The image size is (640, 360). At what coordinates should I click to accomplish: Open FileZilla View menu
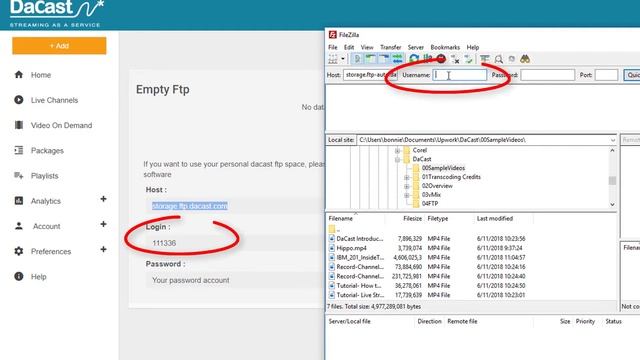tap(367, 47)
